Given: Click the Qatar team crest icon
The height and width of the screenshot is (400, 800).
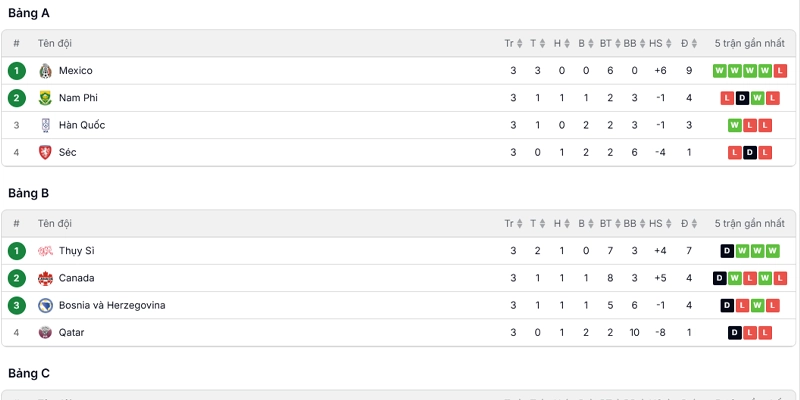Looking at the screenshot, I should [x=45, y=333].
